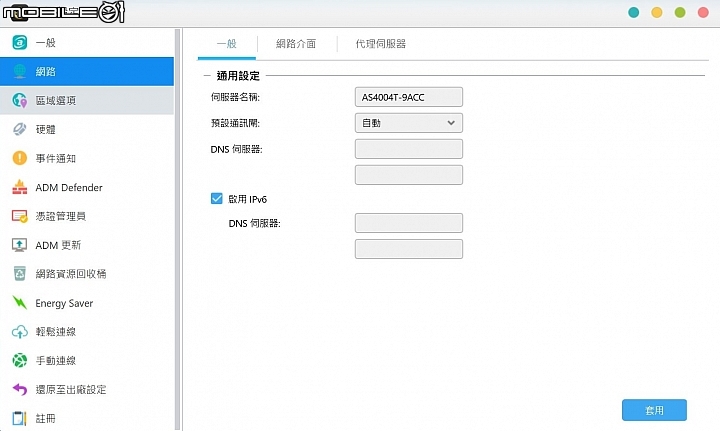Click the first IPv6 DNS 伺服器 field
This screenshot has height=431, width=720.
pyautogui.click(x=409, y=223)
